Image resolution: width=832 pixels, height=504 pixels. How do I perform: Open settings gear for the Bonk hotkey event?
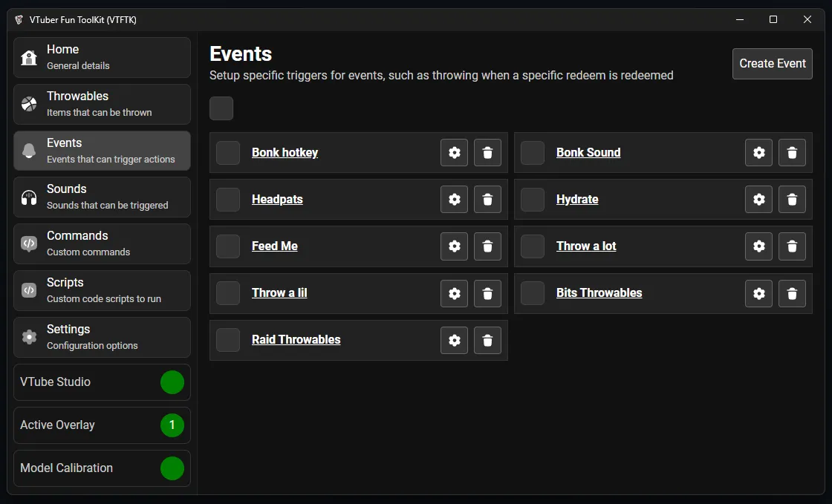coord(454,152)
